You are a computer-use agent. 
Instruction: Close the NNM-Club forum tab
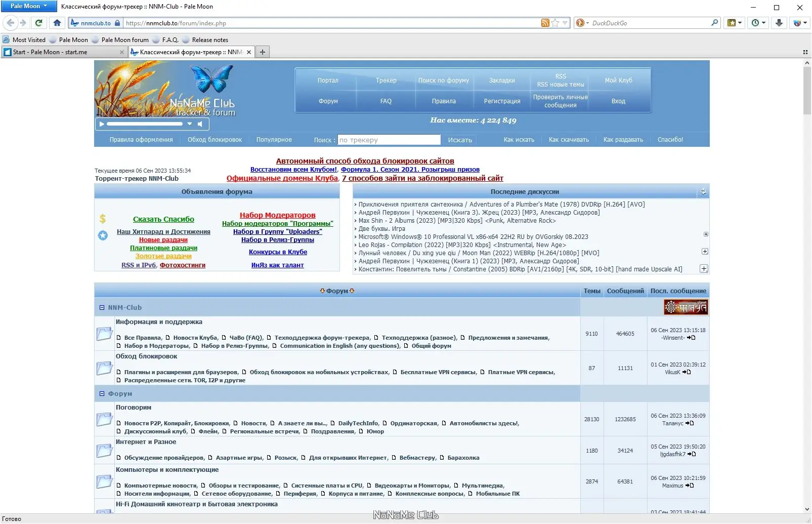(x=249, y=52)
